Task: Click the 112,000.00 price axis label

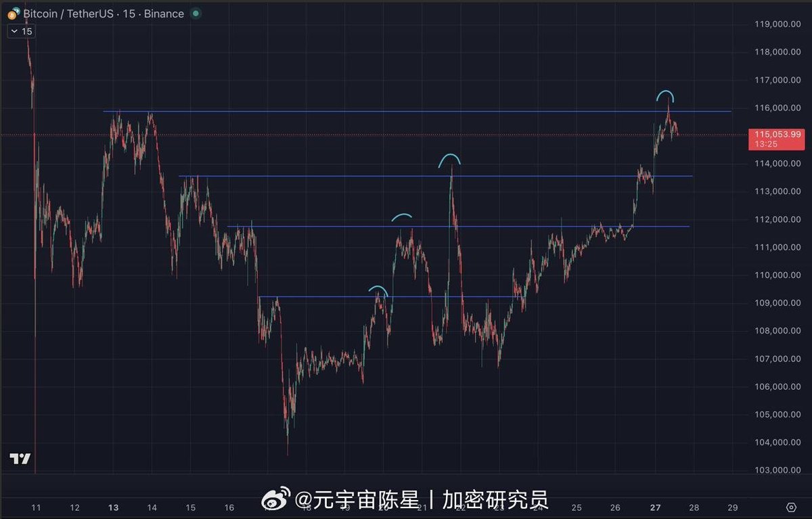Action: (x=777, y=219)
